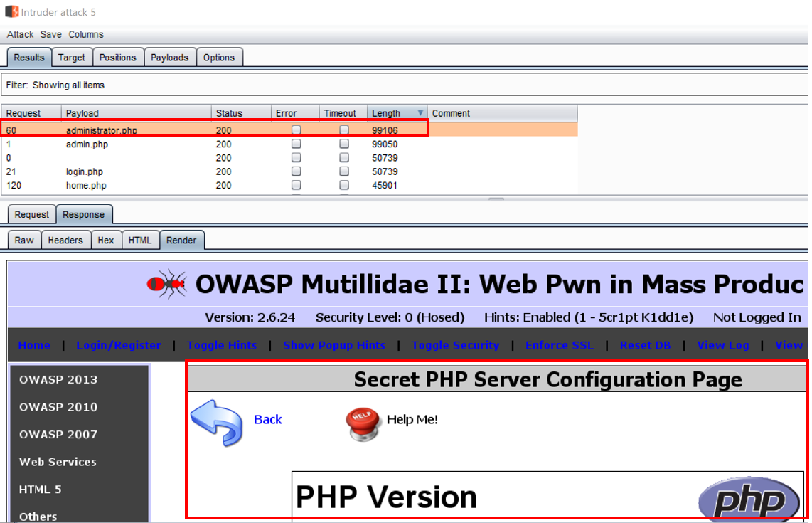
Task: Click the Burp Suite window icon
Action: click(x=11, y=11)
